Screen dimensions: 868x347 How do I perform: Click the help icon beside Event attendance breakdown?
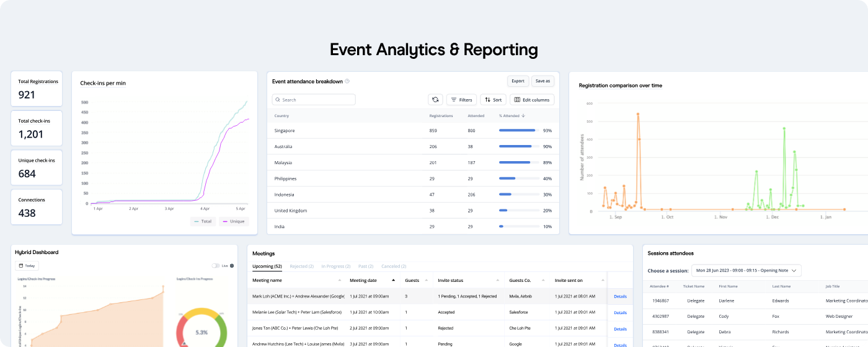pos(347,81)
